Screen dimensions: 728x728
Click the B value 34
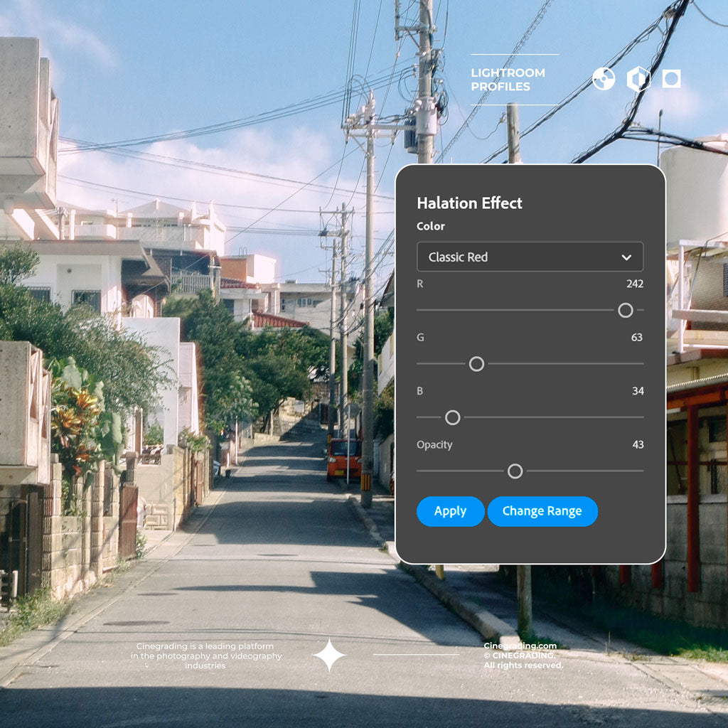[638, 391]
